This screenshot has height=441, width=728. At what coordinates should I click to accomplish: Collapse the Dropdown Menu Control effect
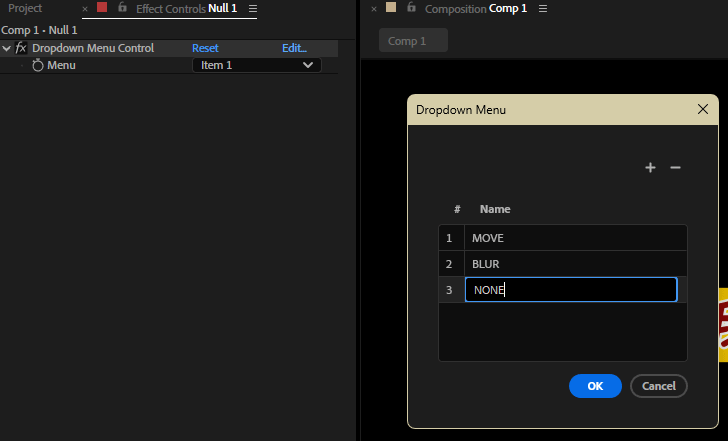tap(7, 48)
